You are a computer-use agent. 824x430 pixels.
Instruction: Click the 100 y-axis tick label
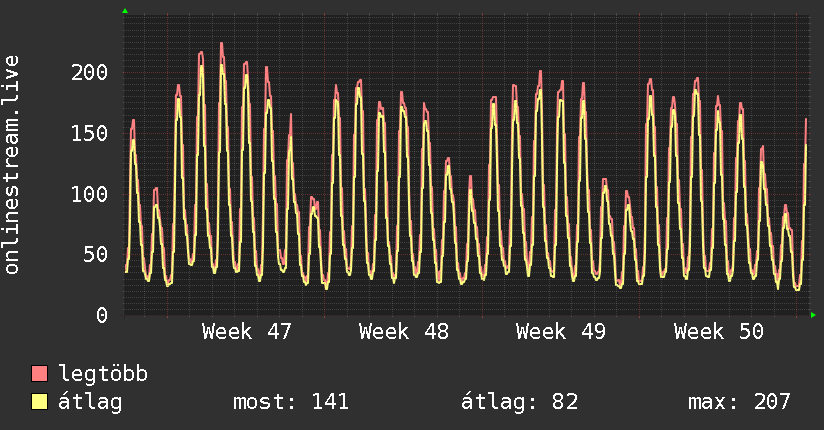tap(89, 194)
